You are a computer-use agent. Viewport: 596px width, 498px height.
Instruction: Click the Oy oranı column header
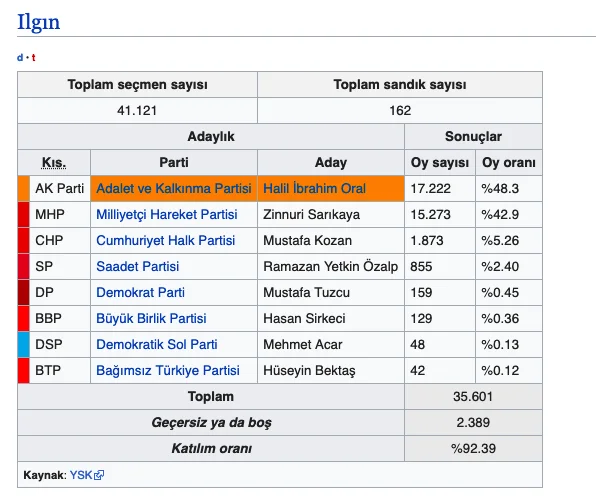509,163
